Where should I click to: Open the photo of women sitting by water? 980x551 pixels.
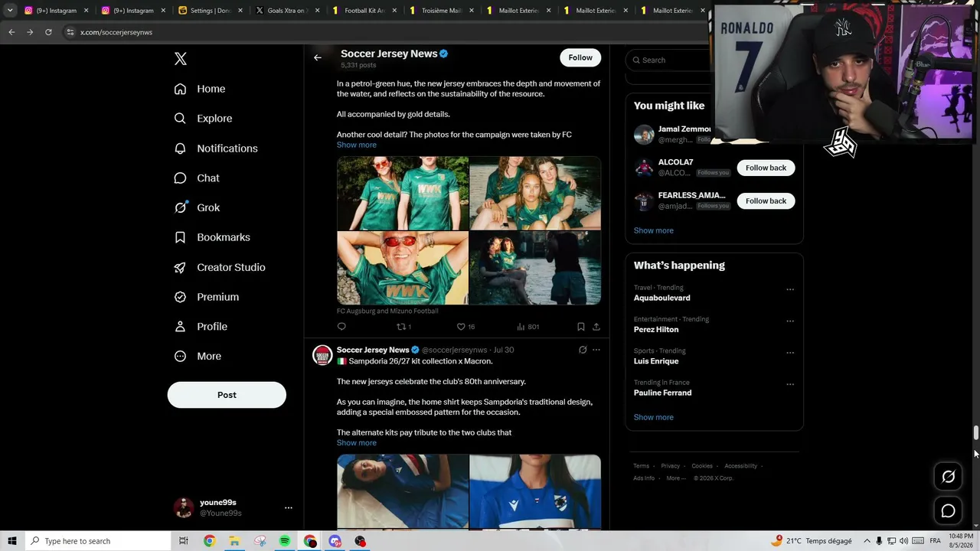[535, 194]
